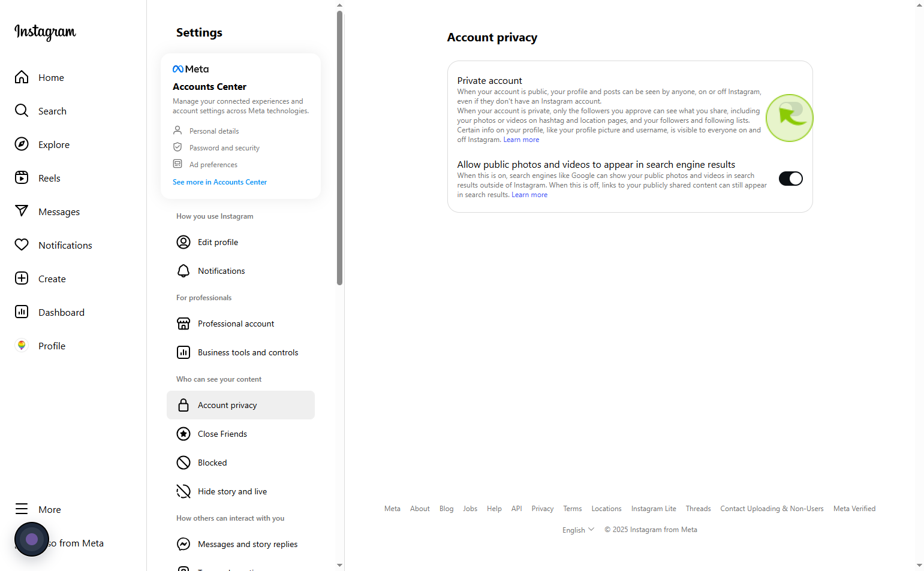
Task: Click the purple floating circle button
Action: 32,539
